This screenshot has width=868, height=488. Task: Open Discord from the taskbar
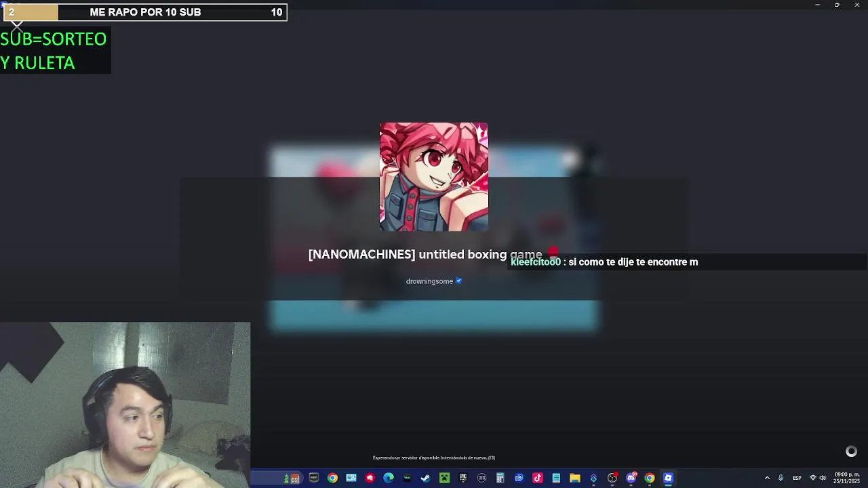[x=631, y=478]
